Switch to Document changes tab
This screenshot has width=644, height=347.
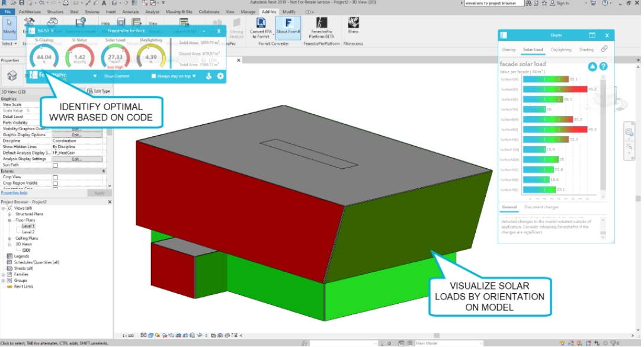542,207
